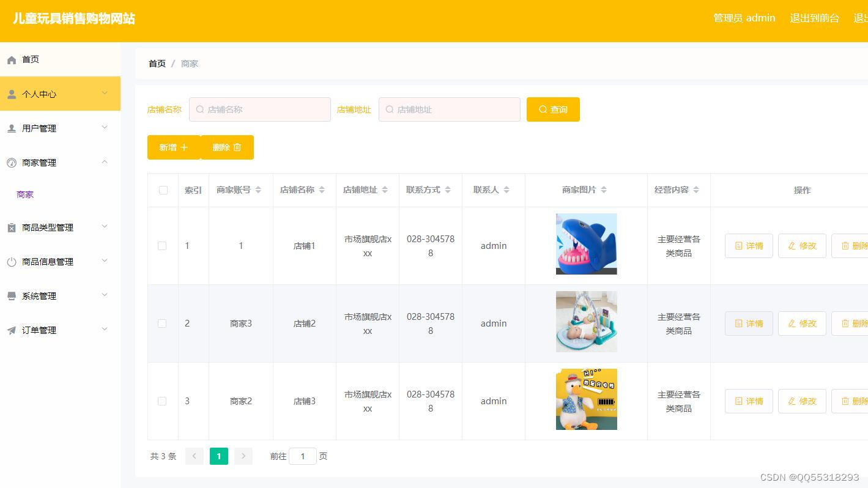Click 退出到前台 link in header
Image resolution: width=868 pixels, height=488 pixels.
pyautogui.click(x=814, y=18)
